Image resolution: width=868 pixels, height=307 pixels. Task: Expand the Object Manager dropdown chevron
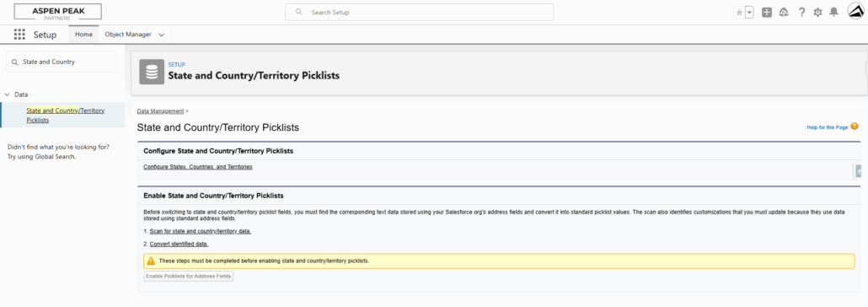[x=162, y=35]
